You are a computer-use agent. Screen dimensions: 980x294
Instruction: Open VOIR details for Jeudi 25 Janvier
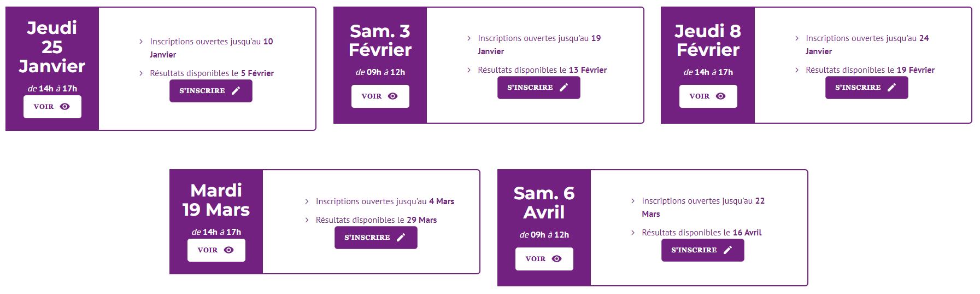coord(52,107)
